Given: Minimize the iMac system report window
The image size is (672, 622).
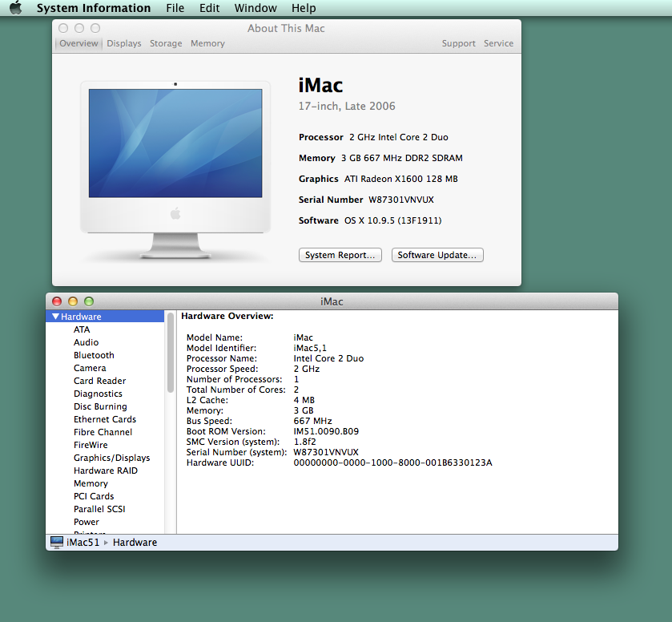Looking at the screenshot, I should [x=73, y=301].
